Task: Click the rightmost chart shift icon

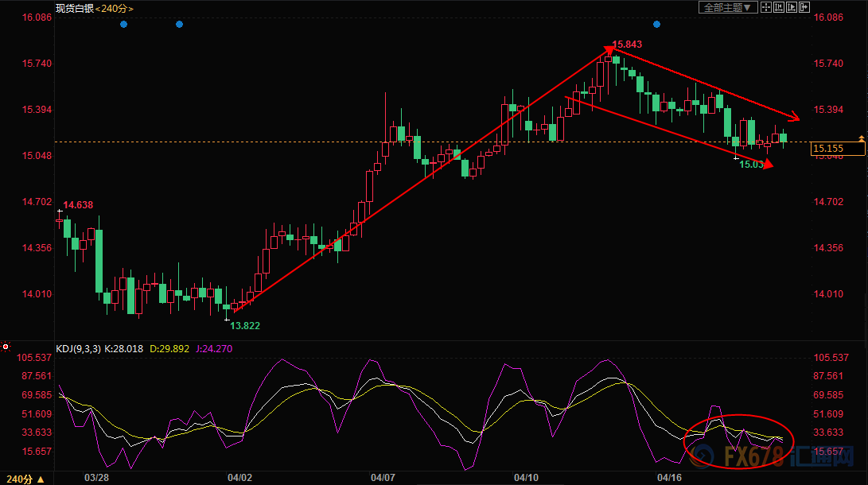Action: [805, 7]
